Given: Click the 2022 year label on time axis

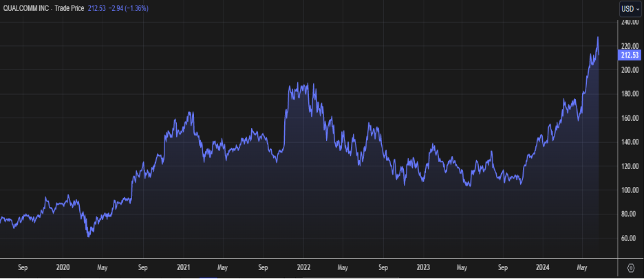Looking at the screenshot, I should pyautogui.click(x=303, y=267).
